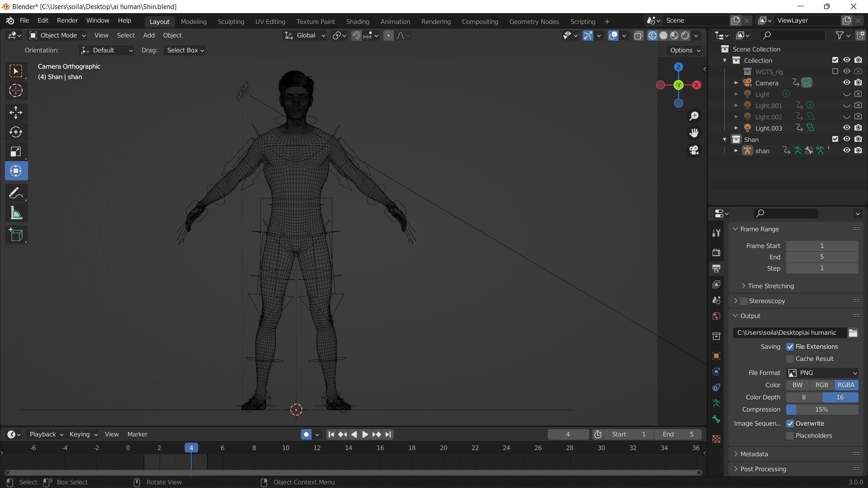Viewport: 868px width, 488px height.
Task: Open the Texture properties tab
Action: tap(716, 439)
